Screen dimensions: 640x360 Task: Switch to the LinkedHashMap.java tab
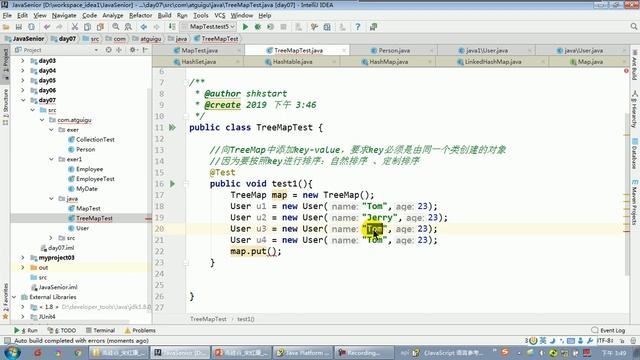(492, 62)
